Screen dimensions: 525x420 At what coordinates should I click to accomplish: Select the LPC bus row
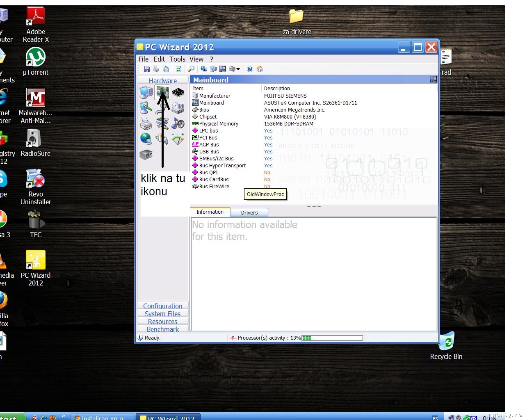(314, 131)
